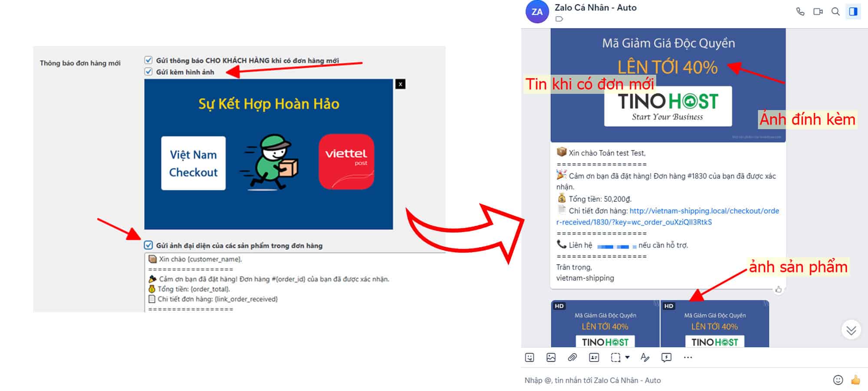The height and width of the screenshot is (391, 868).
Task: Toggle the conversation info sidebar panel
Action: pyautogui.click(x=853, y=12)
